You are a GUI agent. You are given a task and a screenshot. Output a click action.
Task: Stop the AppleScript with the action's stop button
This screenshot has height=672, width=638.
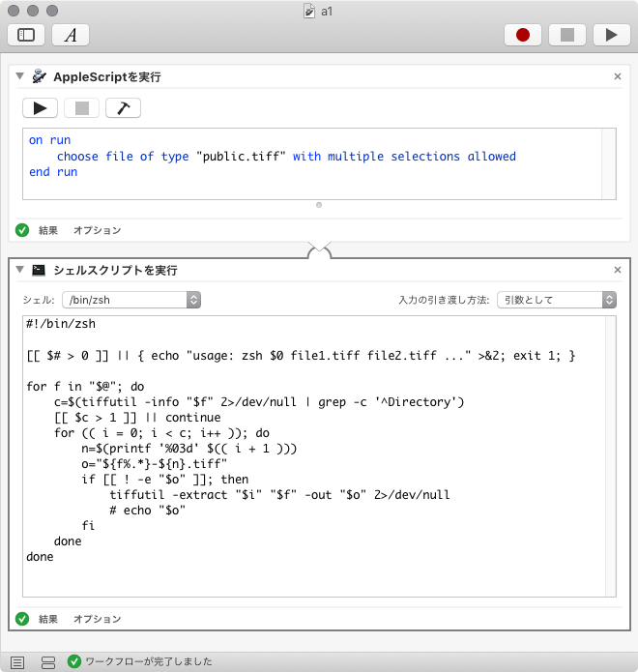click(x=81, y=108)
